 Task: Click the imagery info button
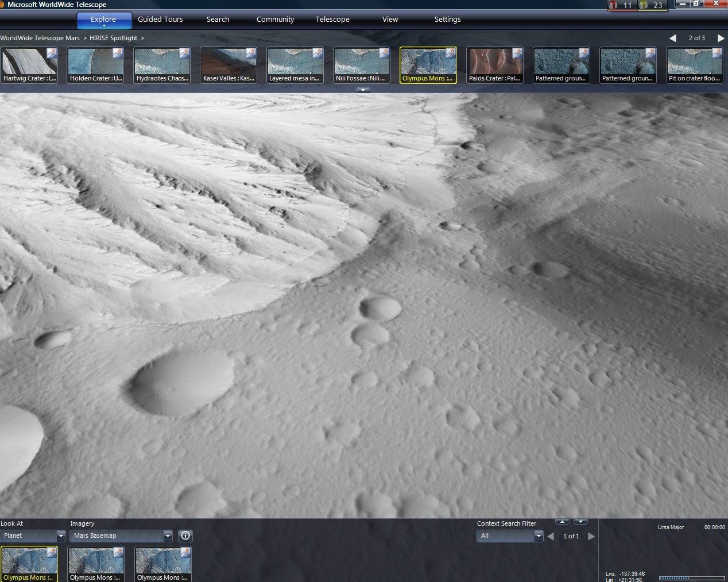(x=185, y=535)
